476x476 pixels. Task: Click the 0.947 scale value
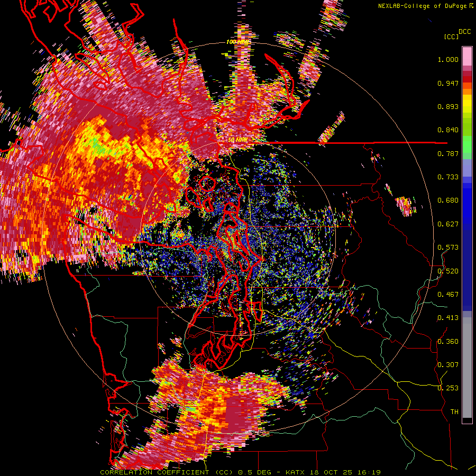448,83
